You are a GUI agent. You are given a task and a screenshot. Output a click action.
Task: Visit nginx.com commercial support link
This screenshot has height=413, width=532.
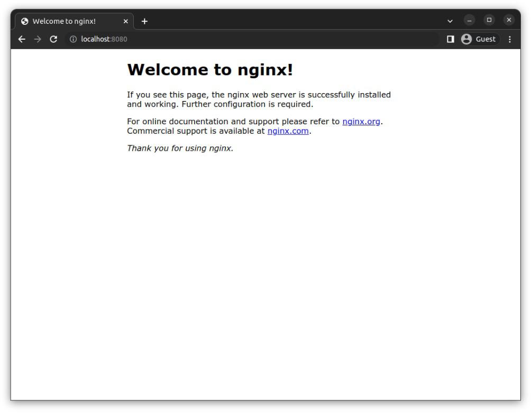[288, 131]
